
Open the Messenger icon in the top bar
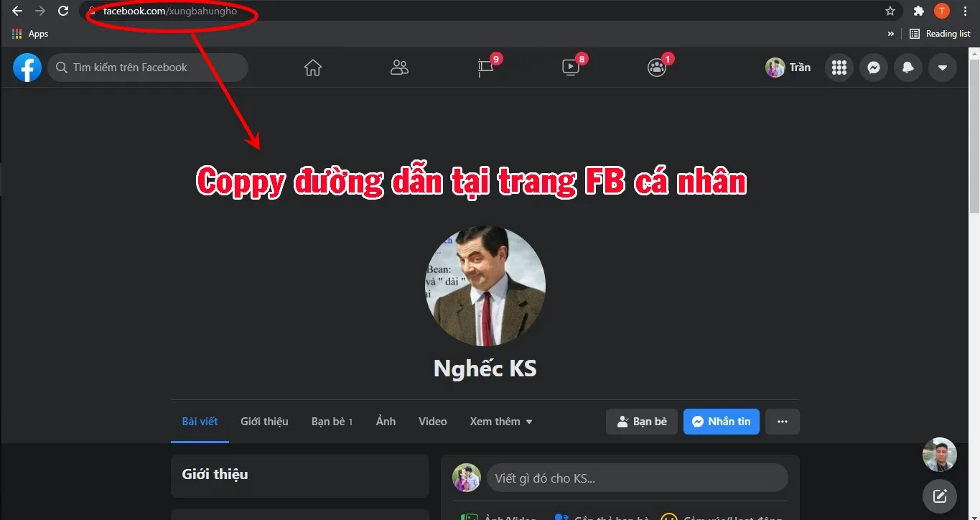pos(874,68)
